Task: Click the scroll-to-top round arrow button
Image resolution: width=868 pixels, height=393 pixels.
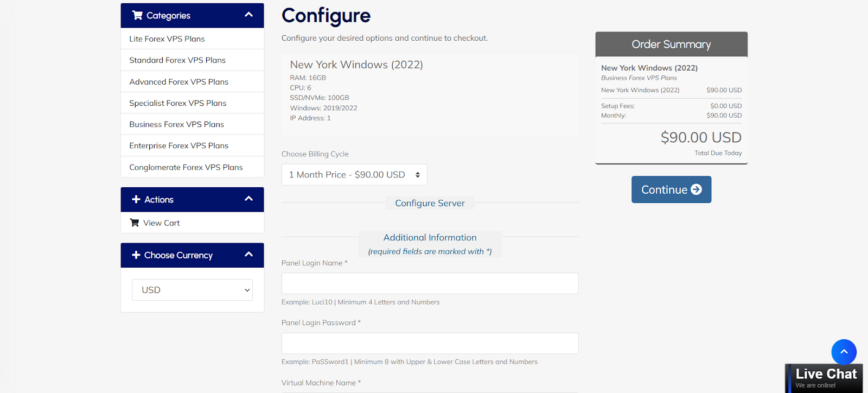Action: 844,352
